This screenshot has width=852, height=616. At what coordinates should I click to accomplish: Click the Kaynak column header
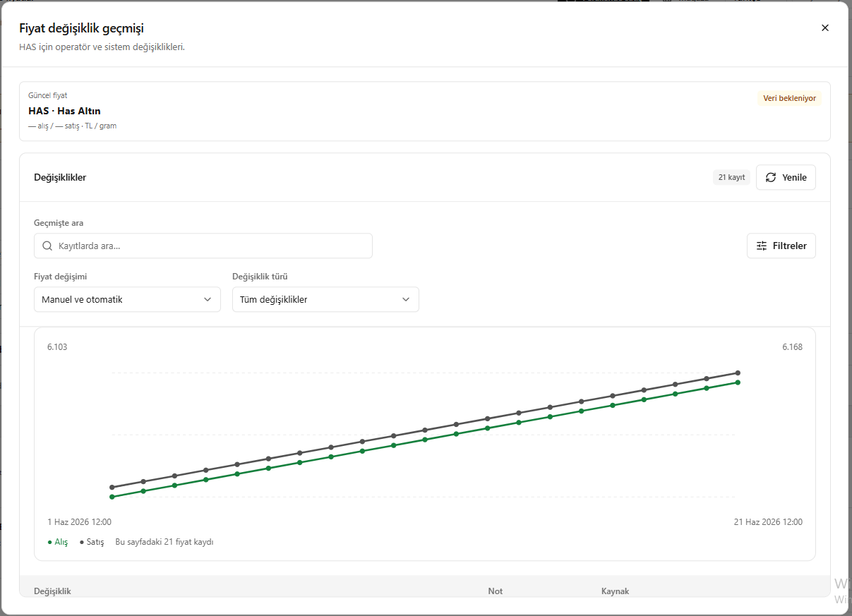click(615, 591)
